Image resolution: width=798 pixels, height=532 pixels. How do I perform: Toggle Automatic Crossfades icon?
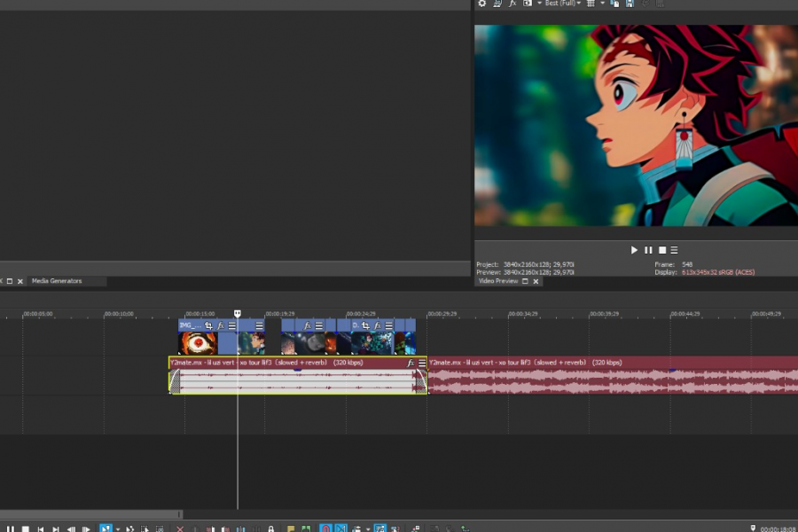click(341, 528)
